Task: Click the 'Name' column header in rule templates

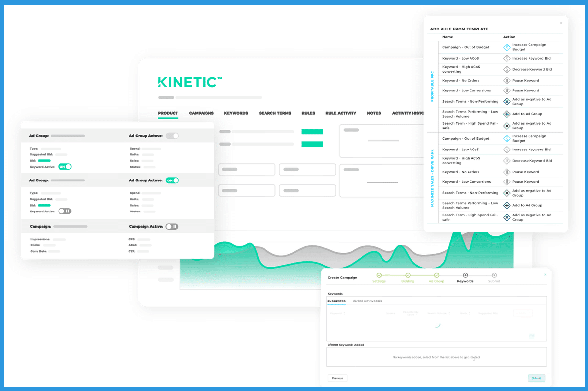Action: (x=448, y=37)
